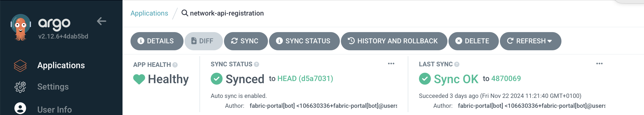644x115 pixels.
Task: Open History and Rollback
Action: coord(394,41)
